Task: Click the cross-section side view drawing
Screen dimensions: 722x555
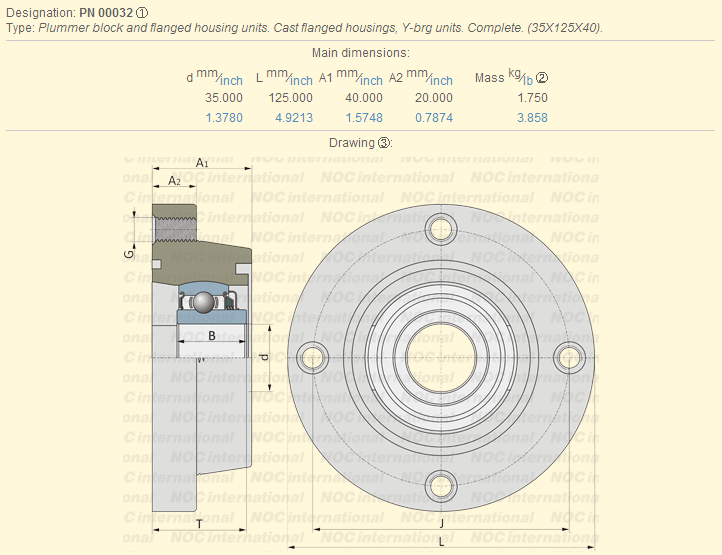Action: pyautogui.click(x=202, y=357)
